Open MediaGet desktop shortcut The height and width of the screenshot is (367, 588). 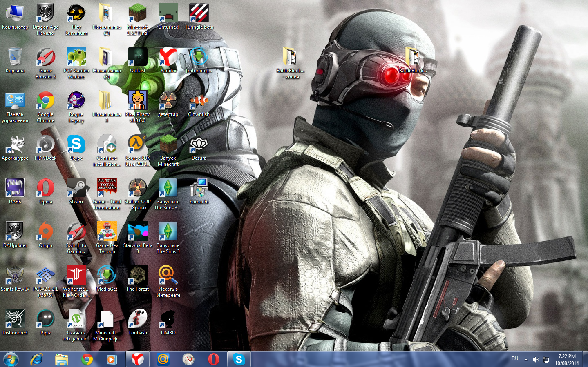point(107,278)
